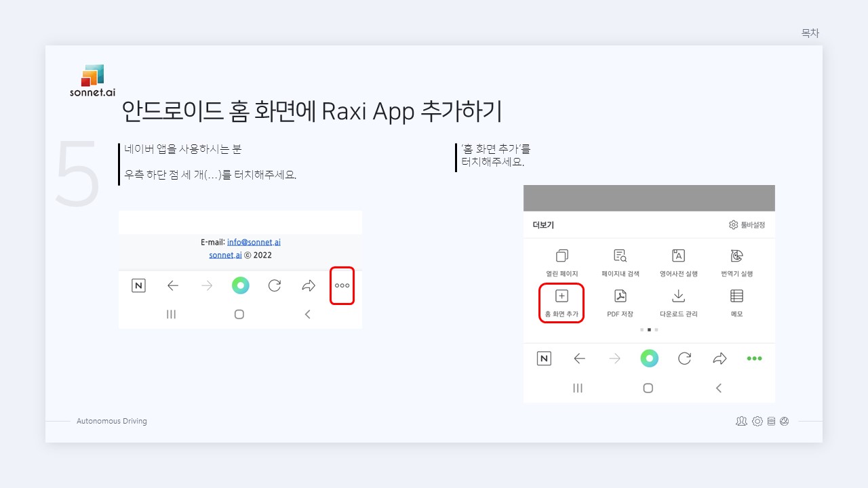Tap Android recents button below the email footer
The width and height of the screenshot is (868, 488).
(x=172, y=314)
